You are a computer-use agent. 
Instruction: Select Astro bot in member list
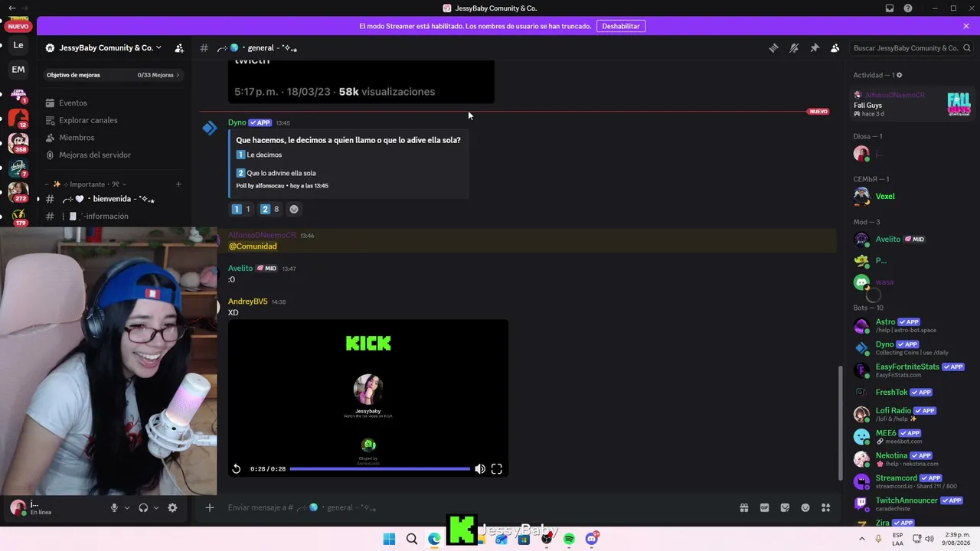913,325
